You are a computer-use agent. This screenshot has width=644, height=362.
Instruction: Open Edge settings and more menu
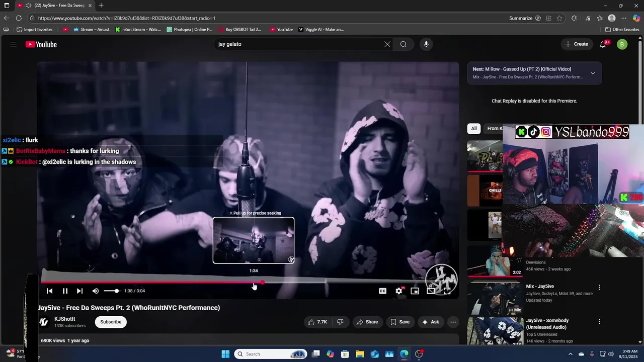pos(624,18)
